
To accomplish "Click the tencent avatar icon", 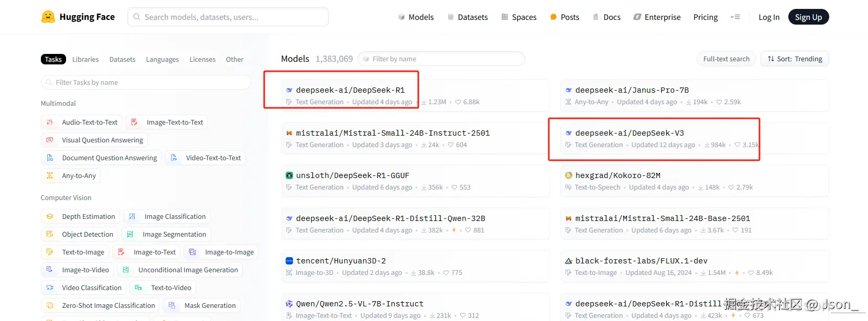I will tap(289, 261).
